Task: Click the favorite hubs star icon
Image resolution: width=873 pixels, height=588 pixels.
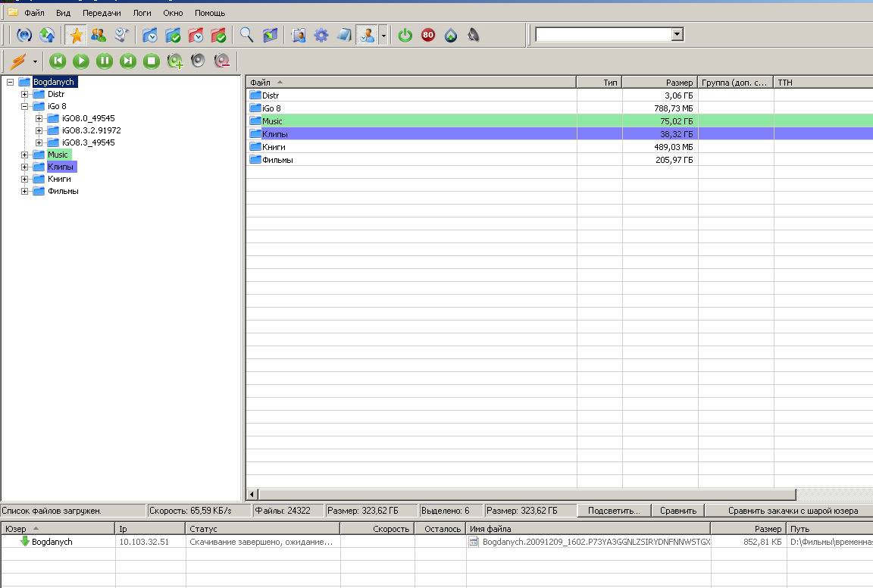Action: 76,35
